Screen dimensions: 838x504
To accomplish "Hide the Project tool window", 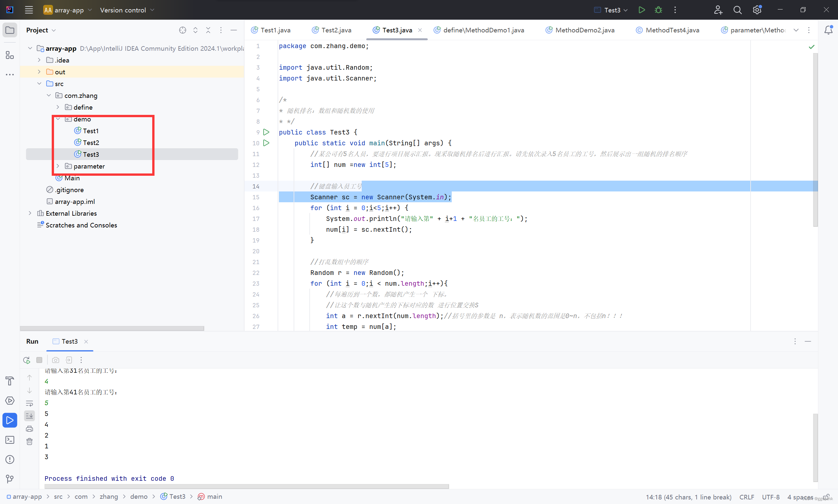I will pos(234,30).
